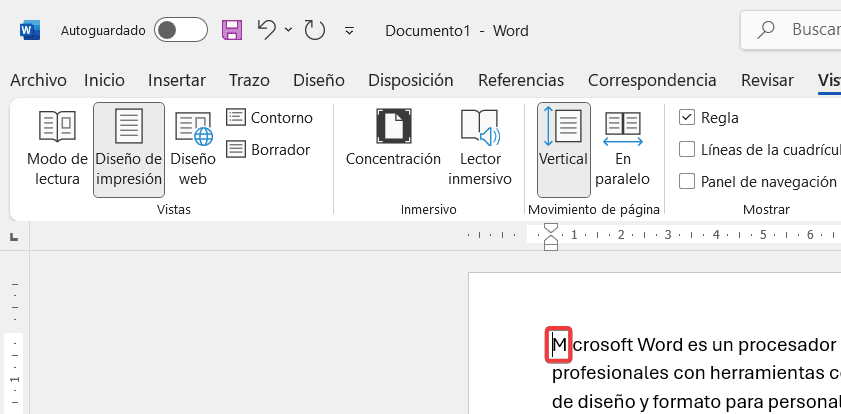Toggle the Autoguardado switch
The height and width of the screenshot is (414, 841).
coord(180,30)
